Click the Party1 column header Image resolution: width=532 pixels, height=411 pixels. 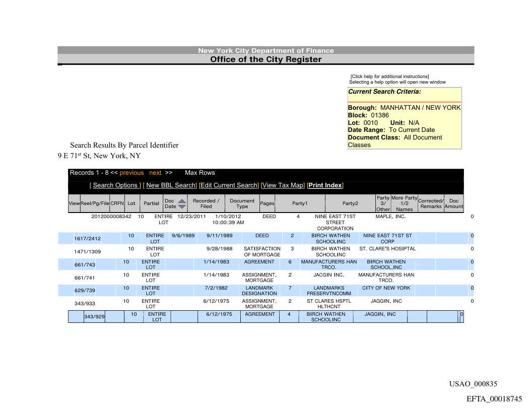pos(299,203)
